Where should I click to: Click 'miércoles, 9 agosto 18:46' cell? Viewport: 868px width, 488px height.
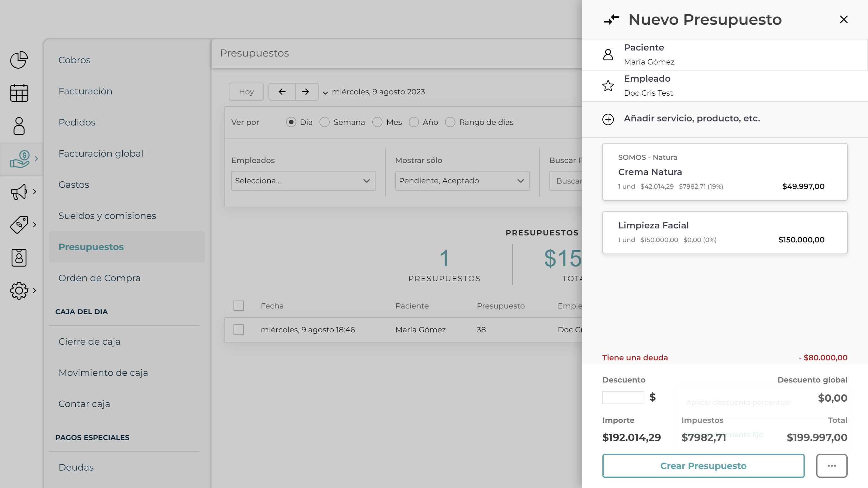point(308,329)
